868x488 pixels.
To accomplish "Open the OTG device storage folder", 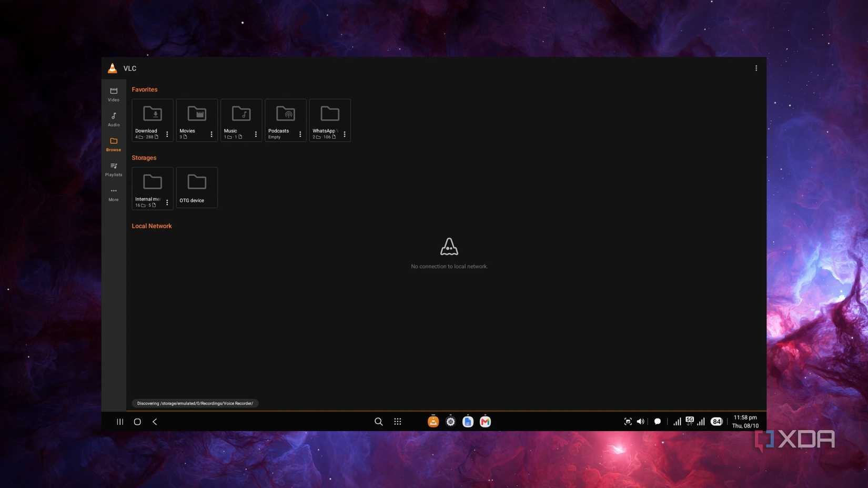I will 197,188.
